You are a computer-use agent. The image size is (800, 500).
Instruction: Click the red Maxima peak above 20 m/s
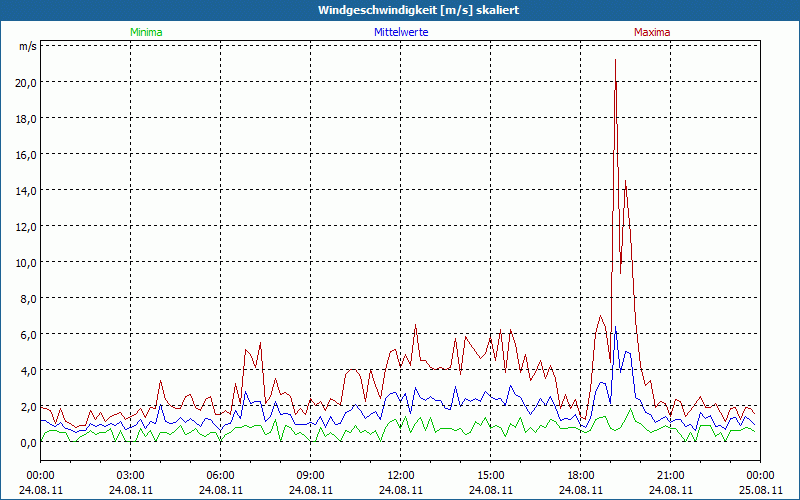(616, 60)
